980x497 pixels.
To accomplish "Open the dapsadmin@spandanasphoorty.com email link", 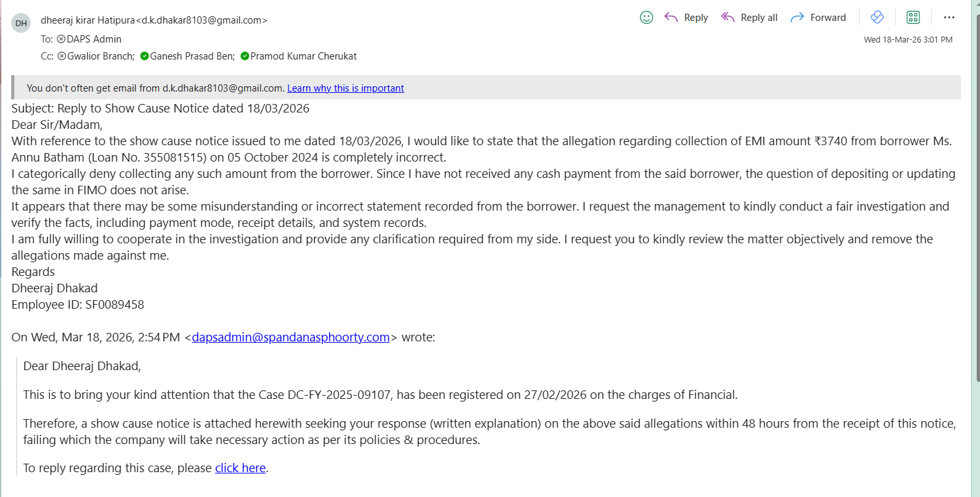I will (x=290, y=337).
